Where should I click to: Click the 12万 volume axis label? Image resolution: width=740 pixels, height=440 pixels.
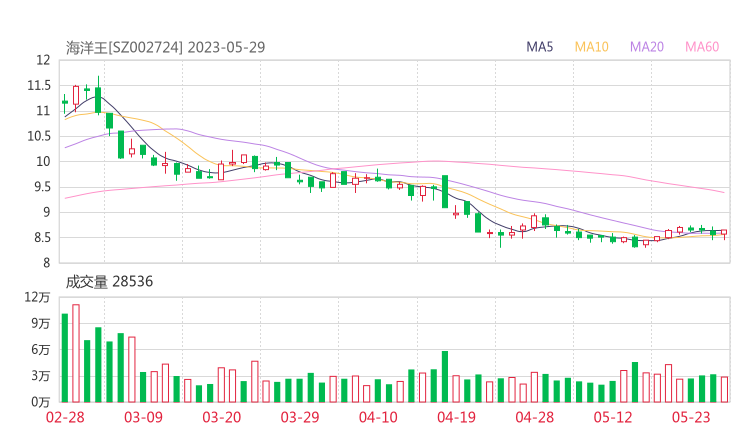click(x=37, y=297)
